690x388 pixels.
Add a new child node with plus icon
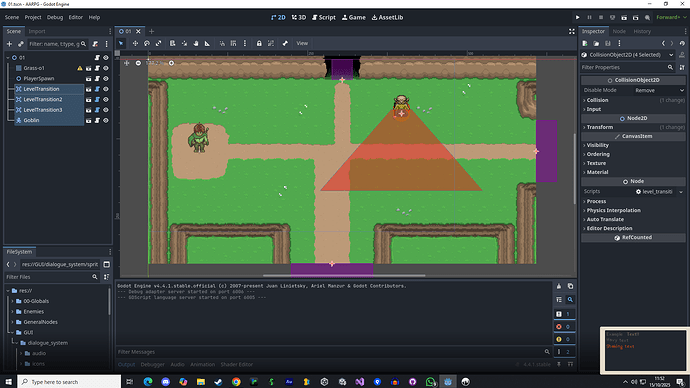pyautogui.click(x=9, y=44)
